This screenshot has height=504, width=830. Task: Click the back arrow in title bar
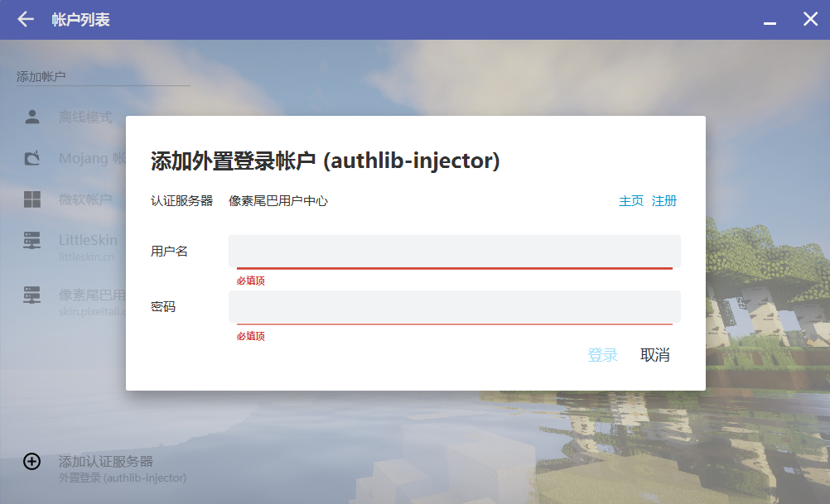pyautogui.click(x=26, y=19)
